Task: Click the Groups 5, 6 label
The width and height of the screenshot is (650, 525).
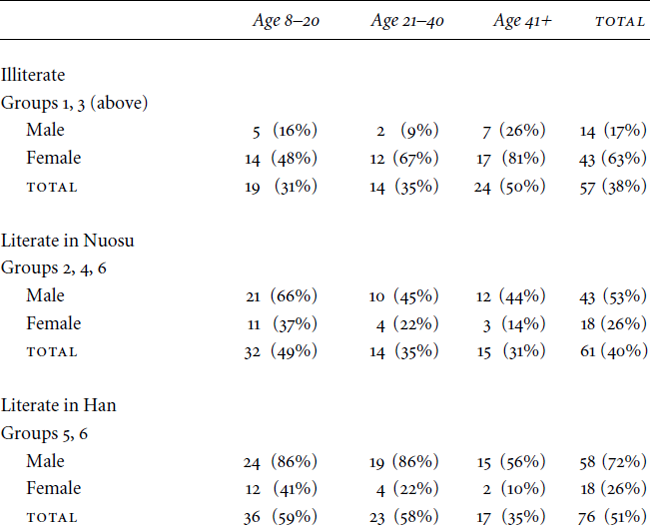Action: 44,434
